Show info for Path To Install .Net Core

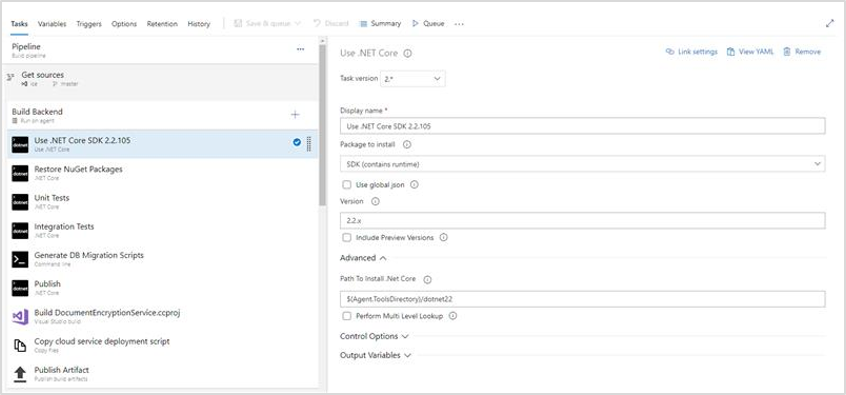pyautogui.click(x=427, y=280)
